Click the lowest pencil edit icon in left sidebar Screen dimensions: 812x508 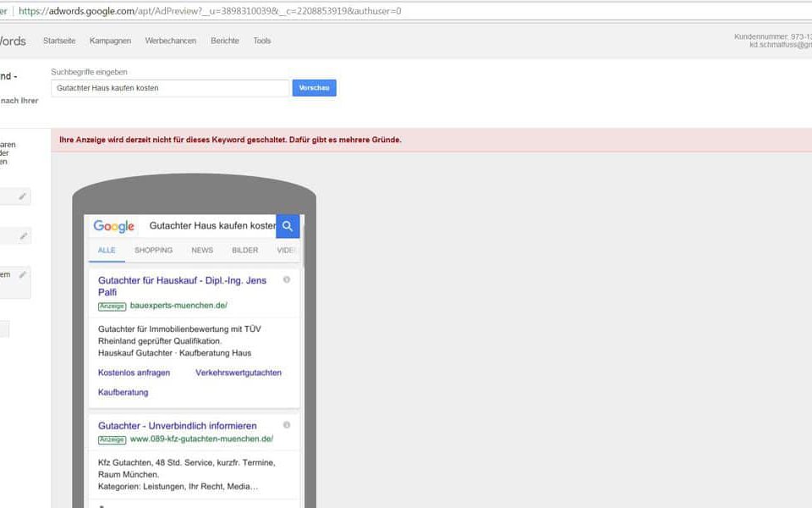(22, 274)
